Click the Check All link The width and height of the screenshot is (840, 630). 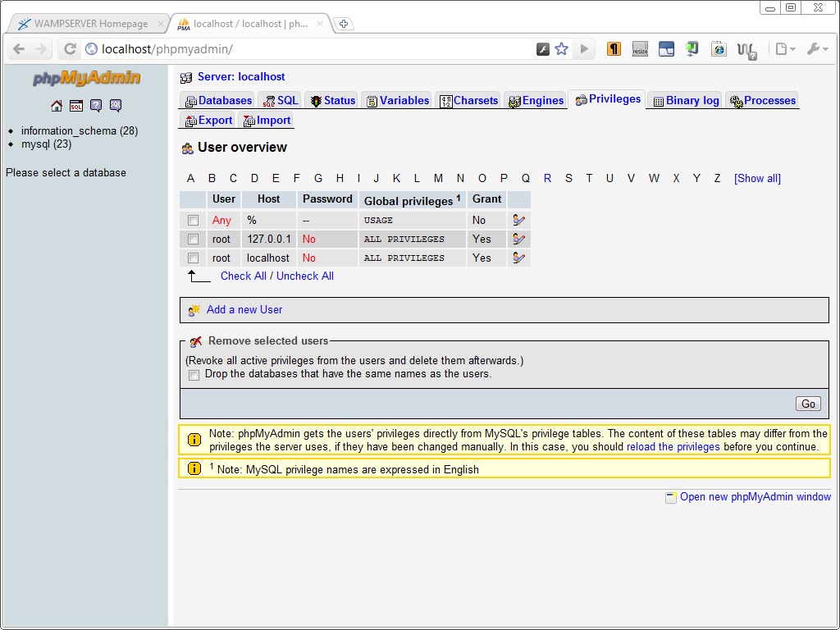[x=243, y=276]
